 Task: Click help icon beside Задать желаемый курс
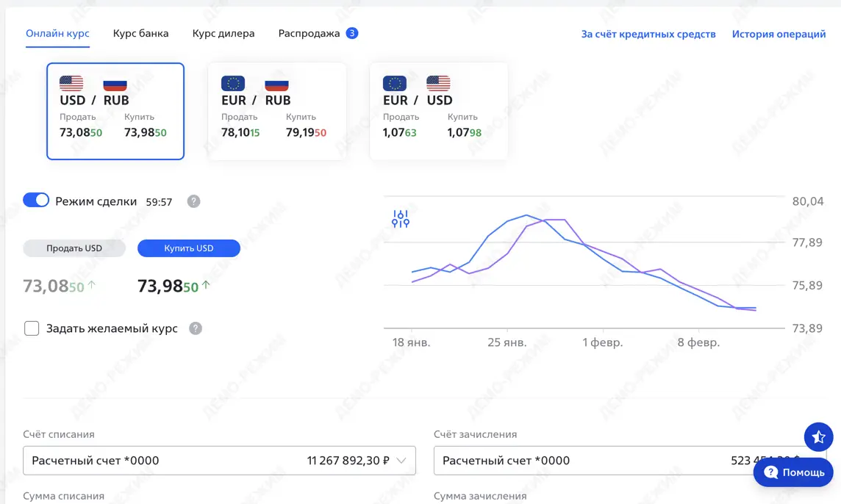[196, 328]
